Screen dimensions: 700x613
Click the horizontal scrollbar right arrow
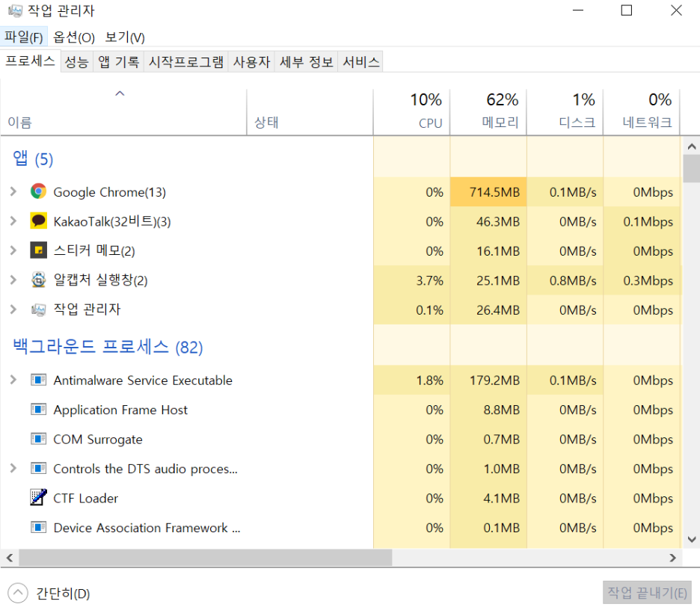click(673, 558)
